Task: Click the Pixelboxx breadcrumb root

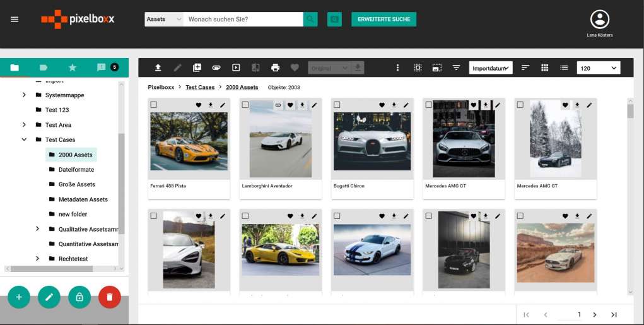Action: click(161, 87)
